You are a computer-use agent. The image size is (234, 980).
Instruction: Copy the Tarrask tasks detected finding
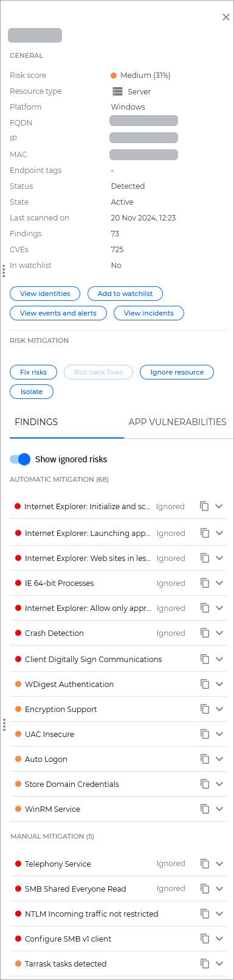[x=205, y=964]
